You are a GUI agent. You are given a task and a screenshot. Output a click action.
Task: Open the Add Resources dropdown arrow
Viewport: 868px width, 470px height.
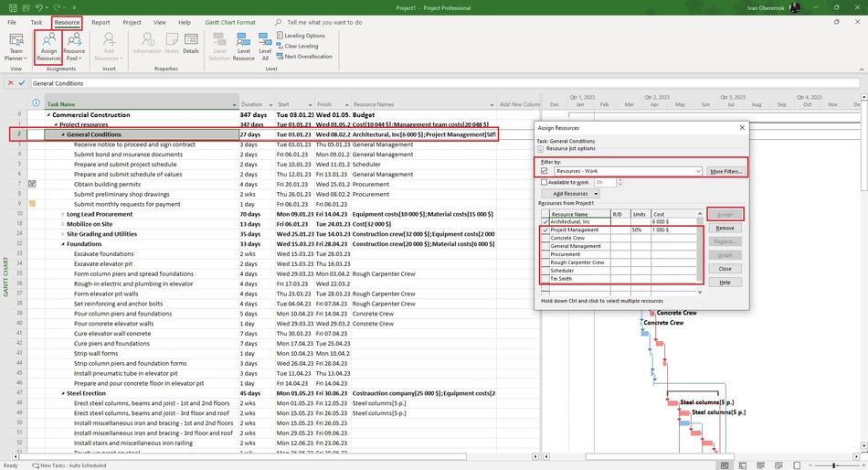pos(596,194)
